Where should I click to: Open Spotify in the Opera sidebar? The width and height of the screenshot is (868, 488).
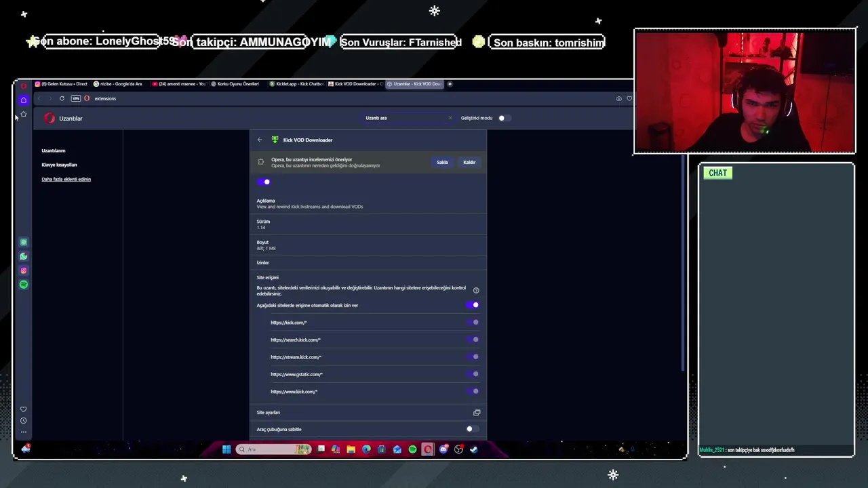(24, 285)
